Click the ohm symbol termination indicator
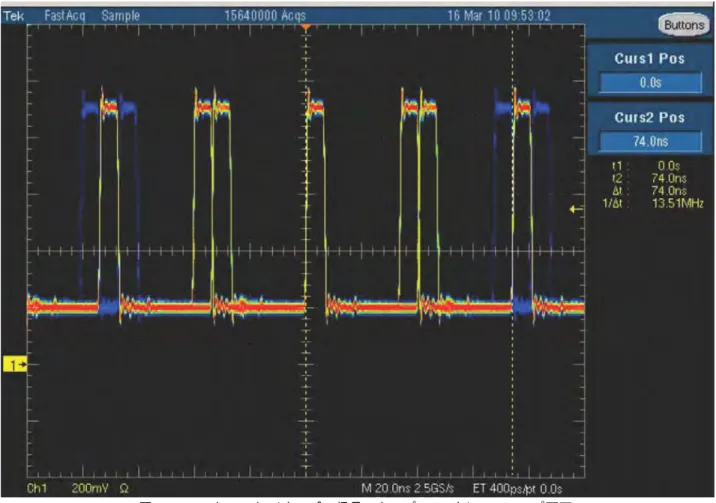 click(x=124, y=489)
